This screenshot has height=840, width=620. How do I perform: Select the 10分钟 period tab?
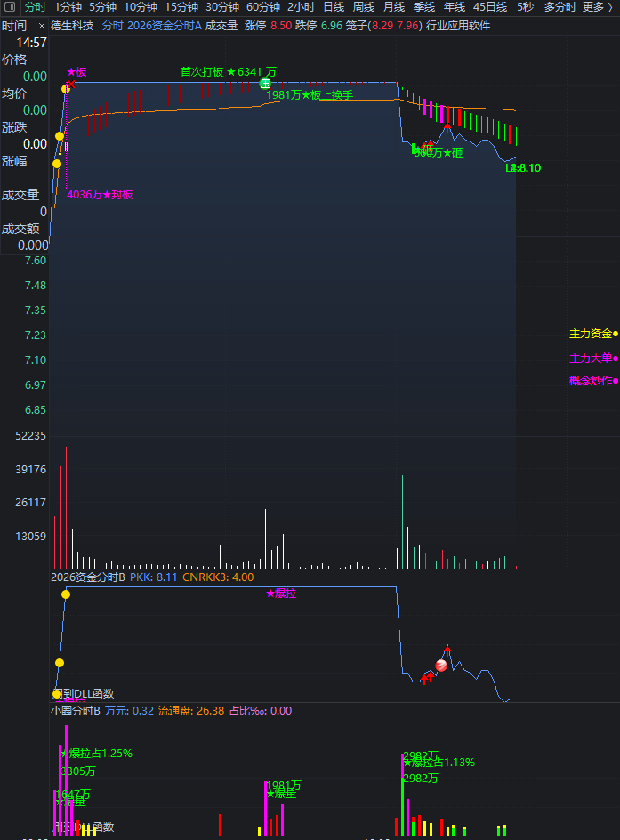click(141, 7)
